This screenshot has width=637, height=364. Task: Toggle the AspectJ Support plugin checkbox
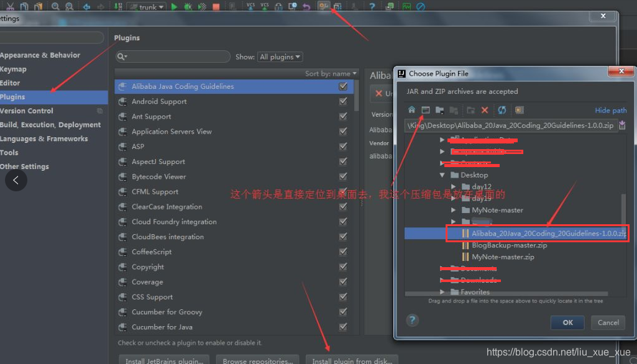(x=343, y=162)
